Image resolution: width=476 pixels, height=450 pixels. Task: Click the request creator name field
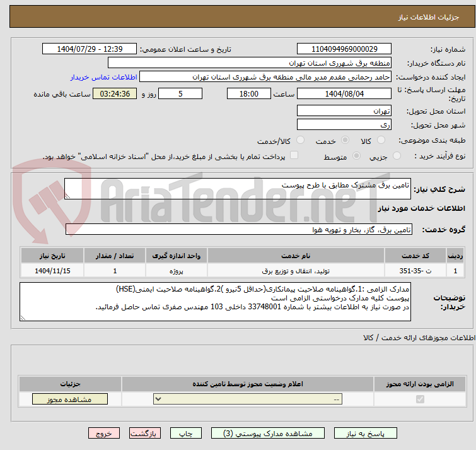click(265, 77)
